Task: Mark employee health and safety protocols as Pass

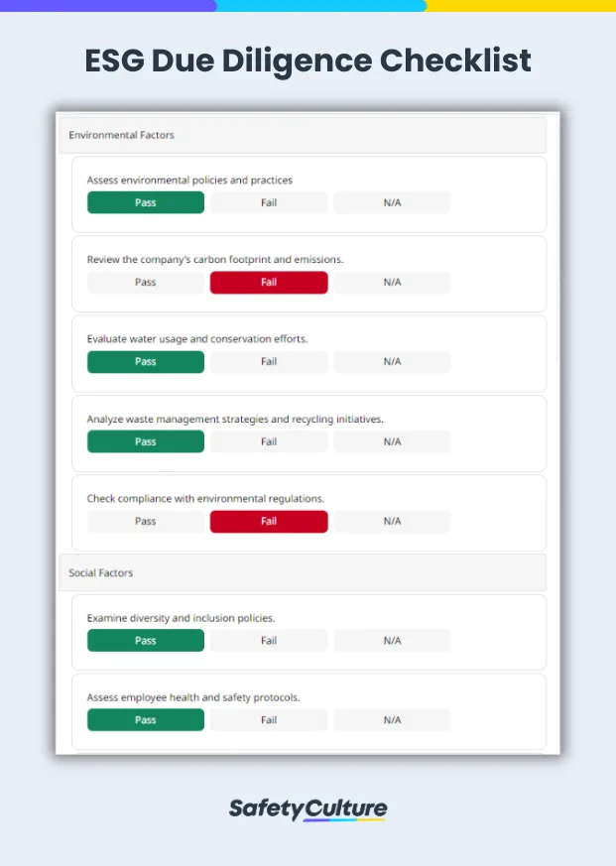Action: click(x=145, y=719)
